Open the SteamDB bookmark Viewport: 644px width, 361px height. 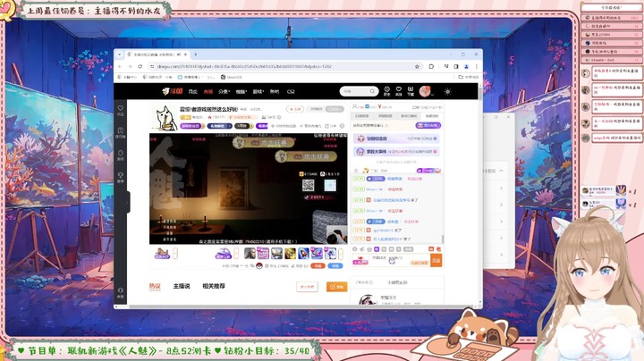232,77
